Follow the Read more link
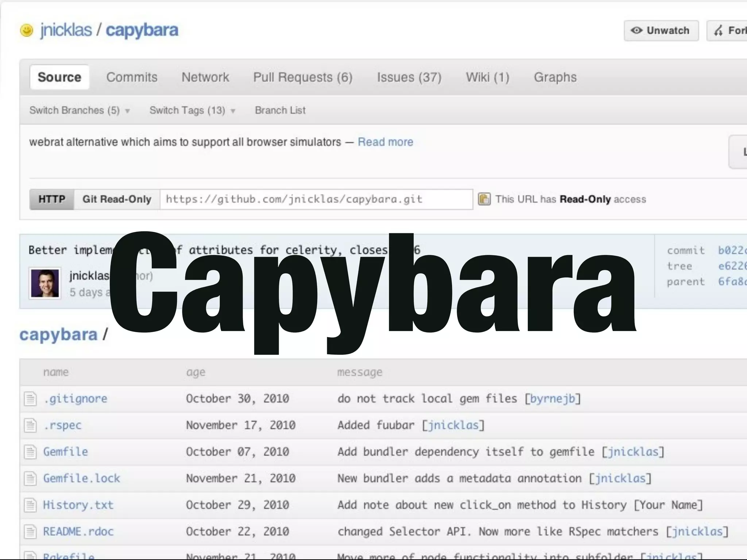747x560 pixels. [x=385, y=142]
